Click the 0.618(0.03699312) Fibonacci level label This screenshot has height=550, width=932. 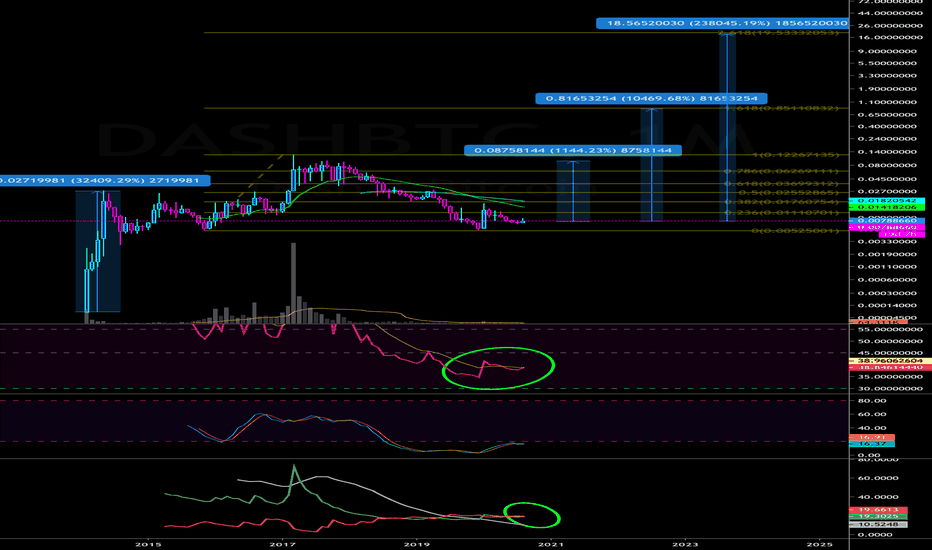pos(782,184)
